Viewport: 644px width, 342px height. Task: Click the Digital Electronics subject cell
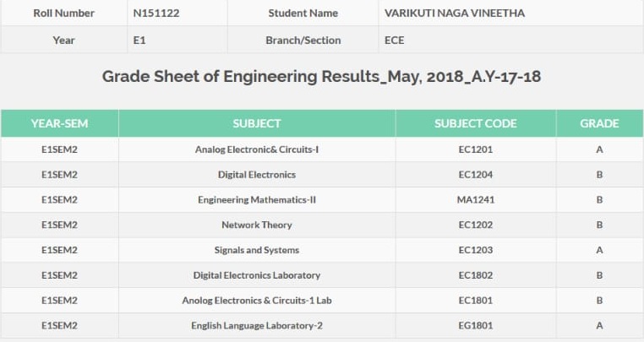(x=257, y=175)
